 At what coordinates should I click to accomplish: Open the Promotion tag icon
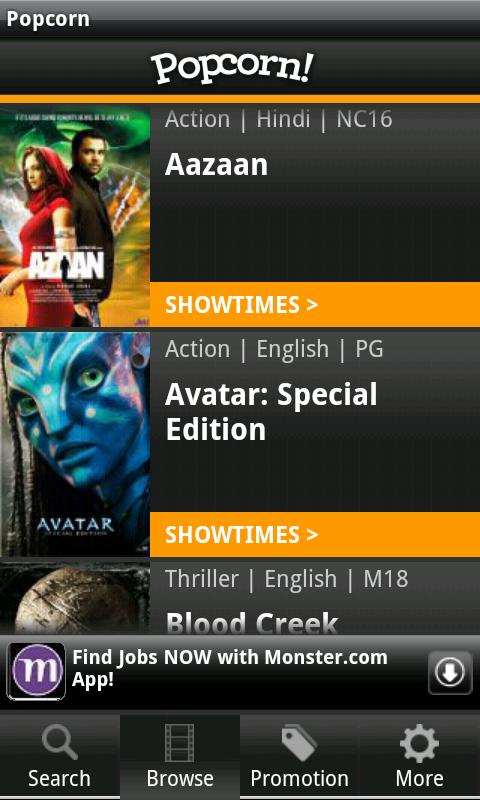coord(299,743)
